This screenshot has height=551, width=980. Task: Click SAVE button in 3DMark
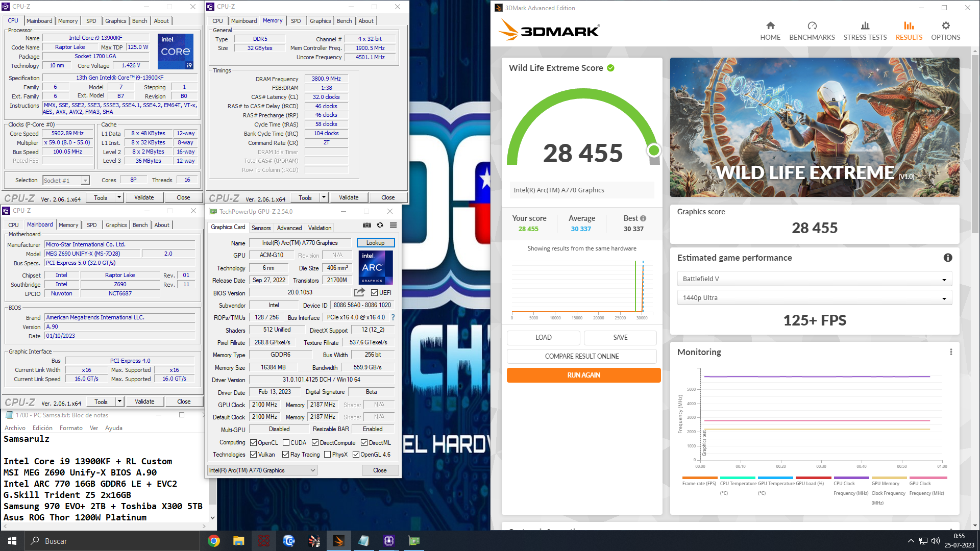click(620, 337)
